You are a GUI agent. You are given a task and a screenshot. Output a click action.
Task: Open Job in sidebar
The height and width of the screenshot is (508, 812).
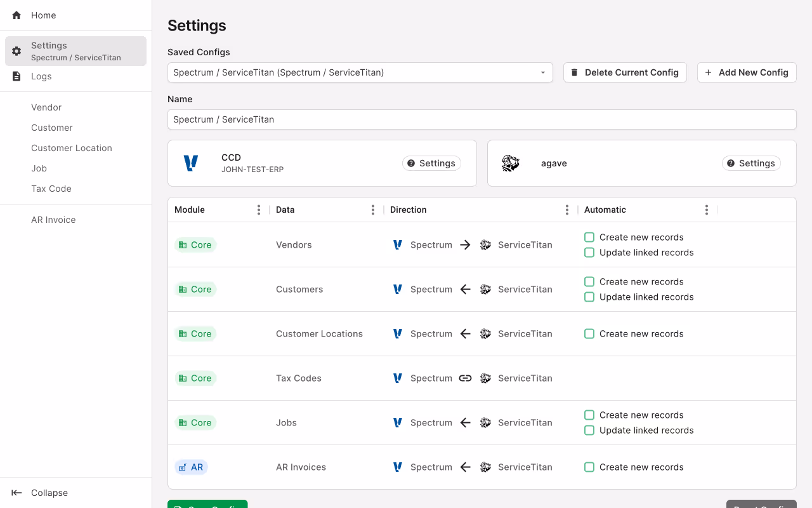coord(76,168)
